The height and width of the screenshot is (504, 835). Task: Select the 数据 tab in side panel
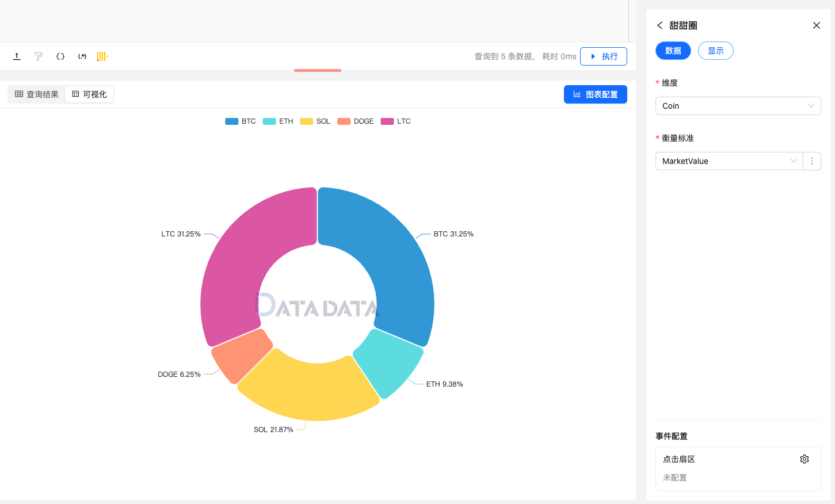click(673, 51)
